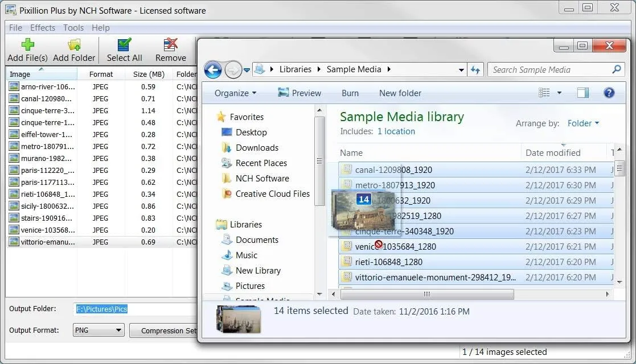The image size is (636, 364).
Task: Click the navigation pane vertical scrollbar
Action: (x=319, y=161)
